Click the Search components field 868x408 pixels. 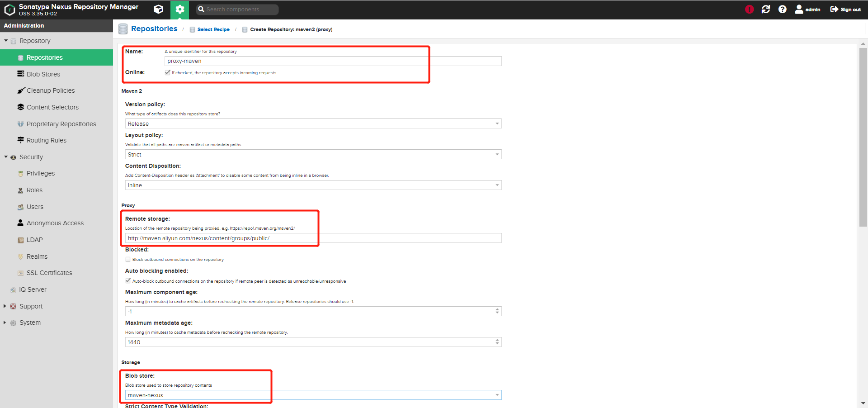coord(237,9)
